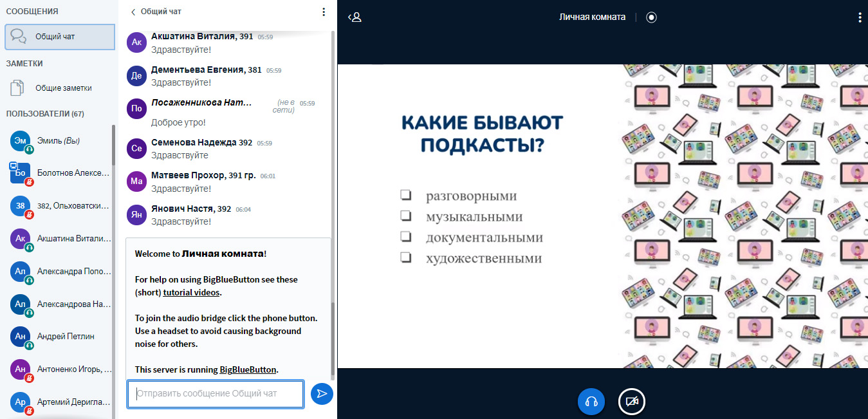Click the headset audio button
The width and height of the screenshot is (868, 419).
point(591,402)
